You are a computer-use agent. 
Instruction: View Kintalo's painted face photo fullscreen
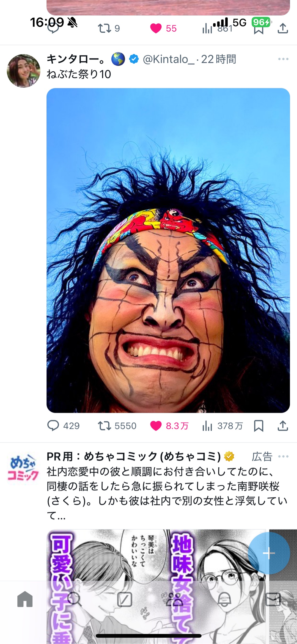(x=168, y=250)
